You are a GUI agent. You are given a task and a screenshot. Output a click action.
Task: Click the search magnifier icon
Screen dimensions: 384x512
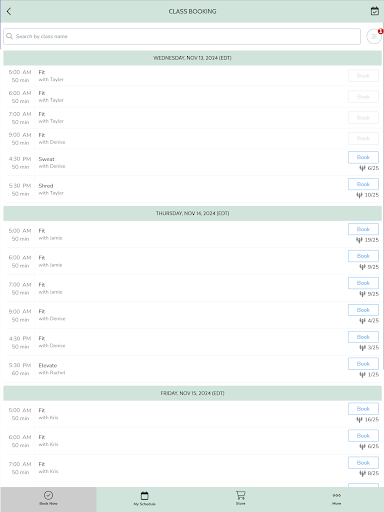pyautogui.click(x=10, y=36)
